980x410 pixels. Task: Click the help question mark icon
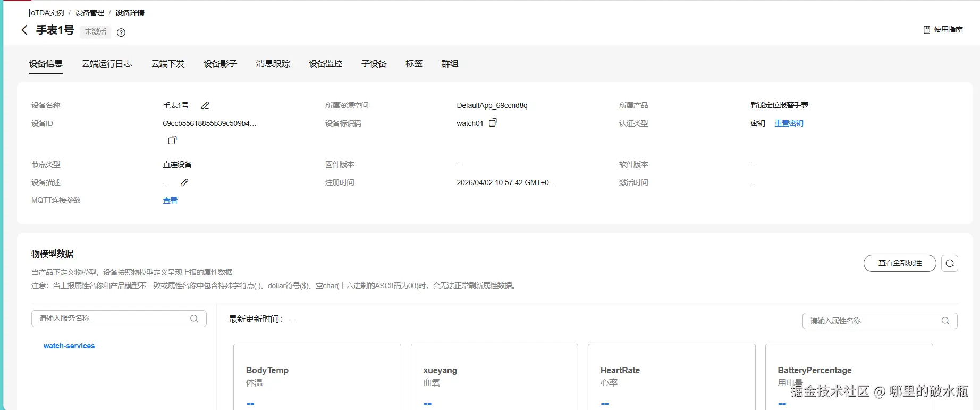121,32
